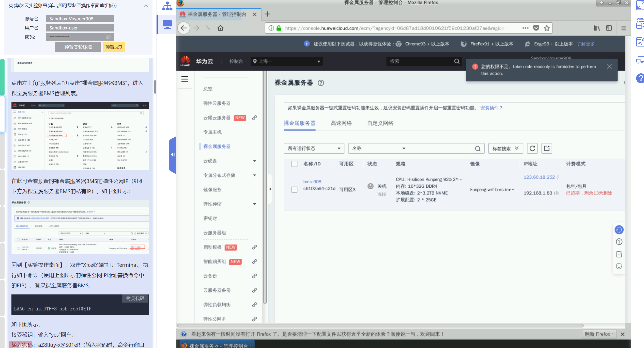This screenshot has width=644, height=348.
Task: Click the Firefox library icon
Action: click(x=597, y=28)
